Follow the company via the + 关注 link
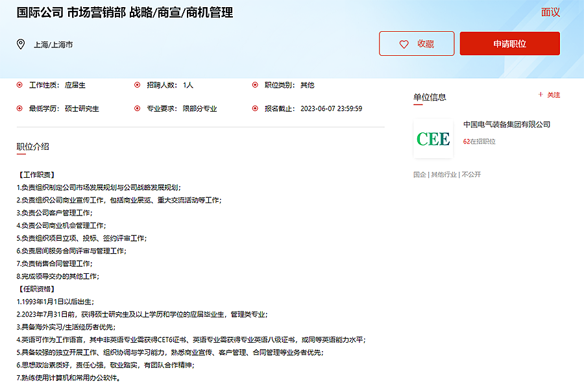 (x=549, y=95)
